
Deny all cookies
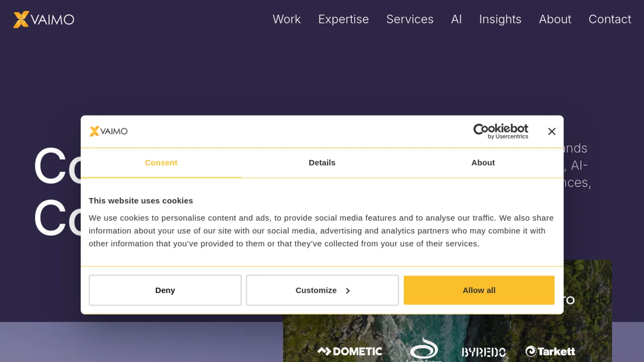pyautogui.click(x=165, y=290)
